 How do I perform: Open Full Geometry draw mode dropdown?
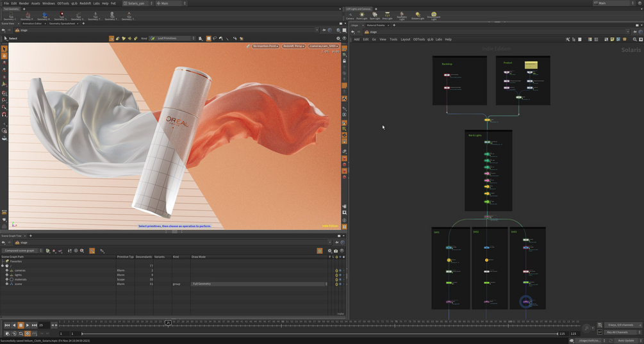point(260,284)
